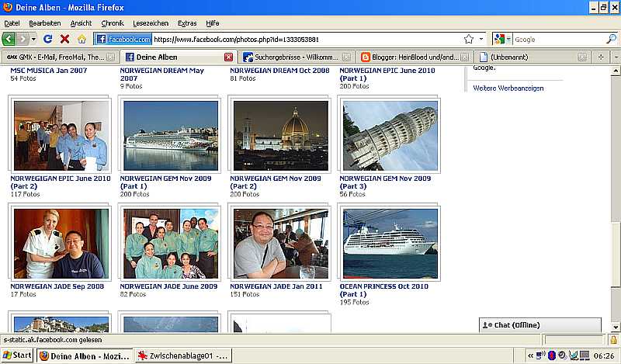This screenshot has width=621, height=364.
Task: Click the security padlock in status bar
Action: (x=613, y=340)
